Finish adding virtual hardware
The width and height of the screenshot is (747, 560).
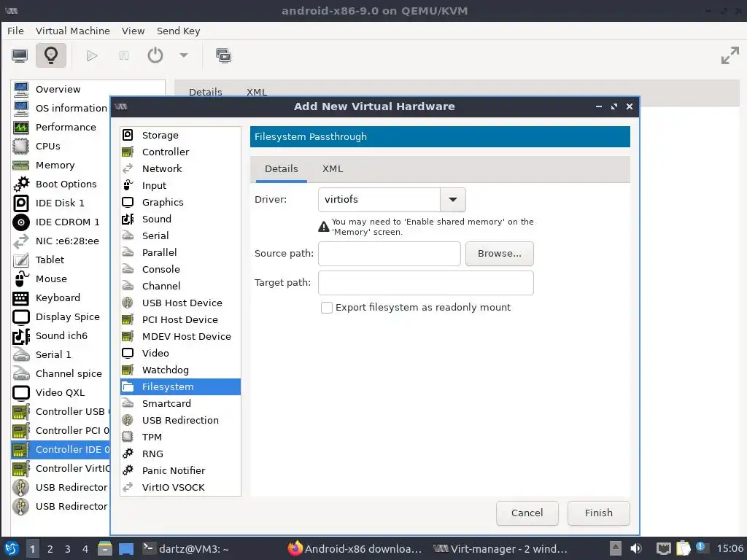point(598,513)
